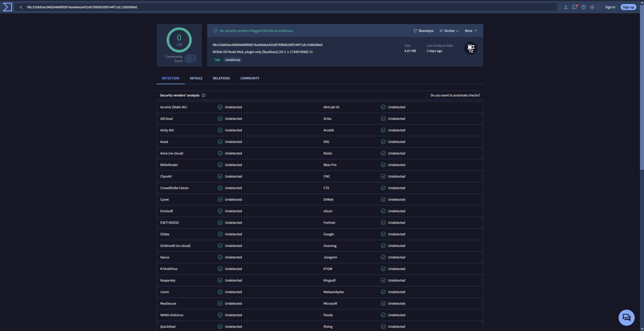
Task: Switch theme with the sun icon
Action: click(x=592, y=7)
